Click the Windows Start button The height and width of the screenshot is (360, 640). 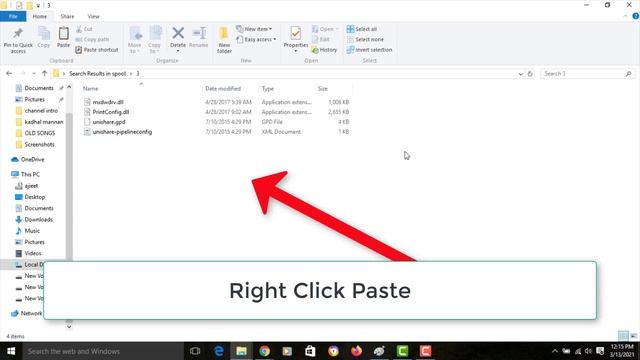11,351
